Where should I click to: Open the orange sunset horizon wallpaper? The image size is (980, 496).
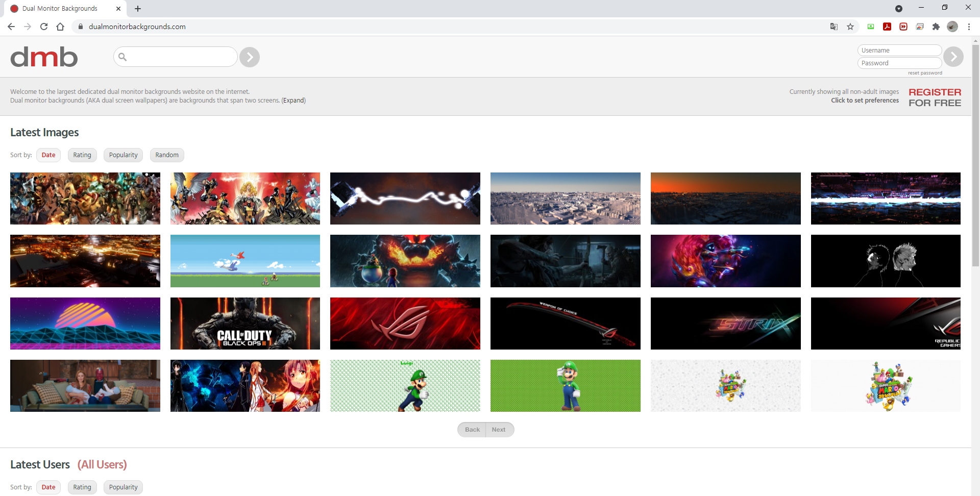(725, 199)
